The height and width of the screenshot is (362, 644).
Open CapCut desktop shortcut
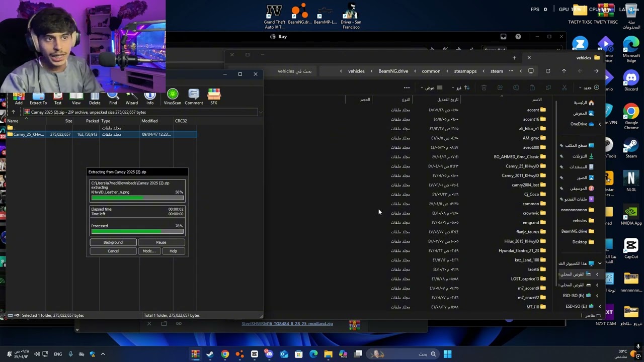tap(631, 248)
